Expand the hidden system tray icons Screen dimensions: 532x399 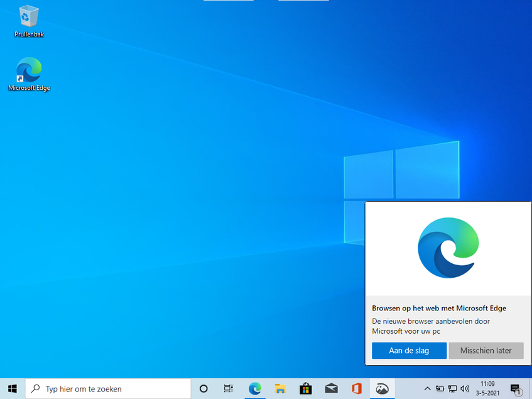pos(428,389)
